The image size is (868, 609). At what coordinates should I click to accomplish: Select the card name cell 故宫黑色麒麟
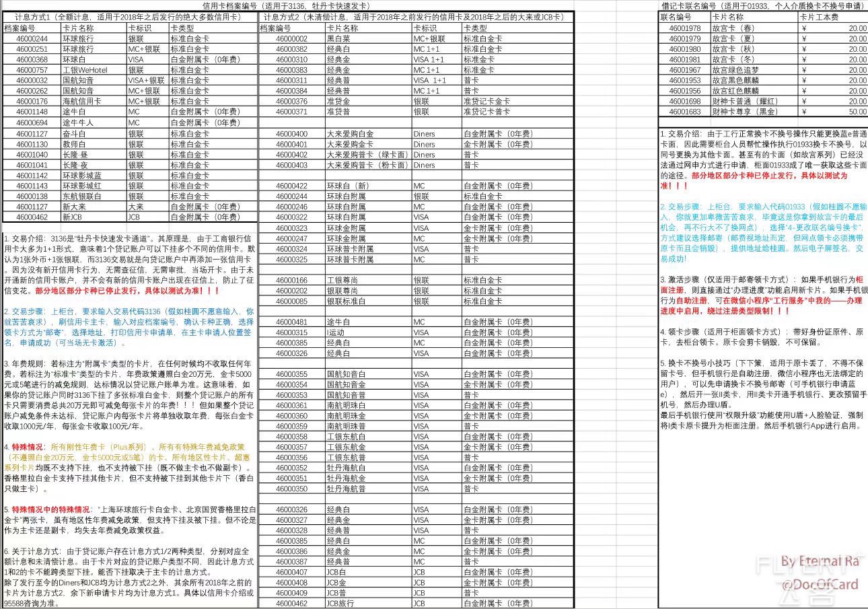point(754,81)
